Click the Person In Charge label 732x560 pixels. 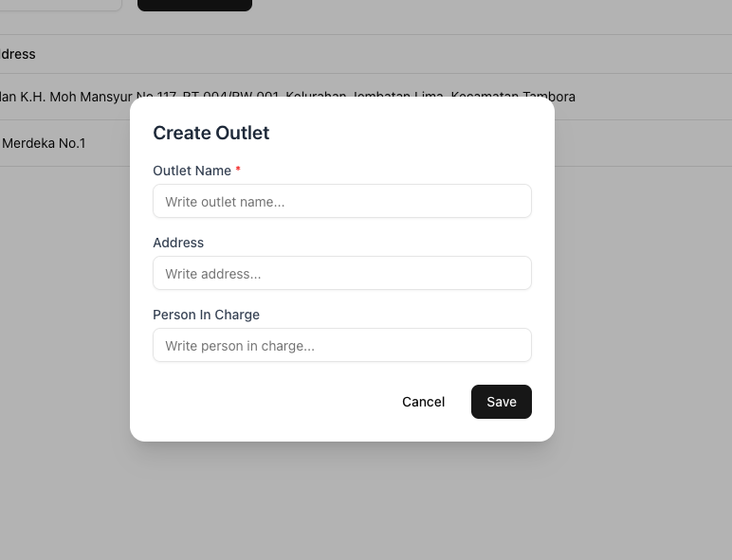206,315
